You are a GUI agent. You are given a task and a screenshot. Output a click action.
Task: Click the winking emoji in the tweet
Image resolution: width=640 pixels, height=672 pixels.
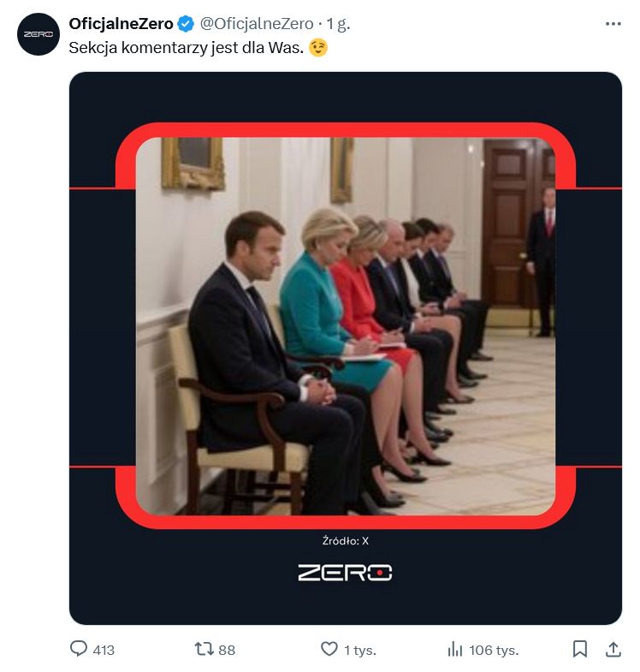(x=317, y=48)
